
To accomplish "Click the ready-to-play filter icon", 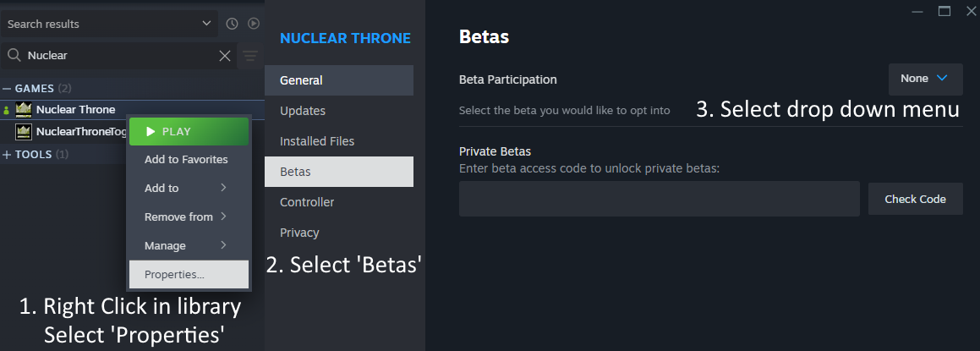I will click(253, 24).
